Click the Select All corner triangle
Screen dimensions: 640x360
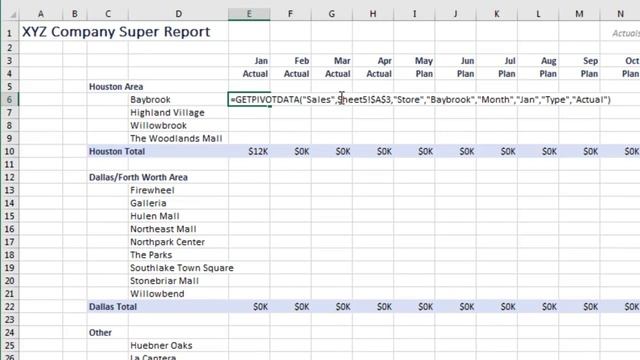(13, 15)
